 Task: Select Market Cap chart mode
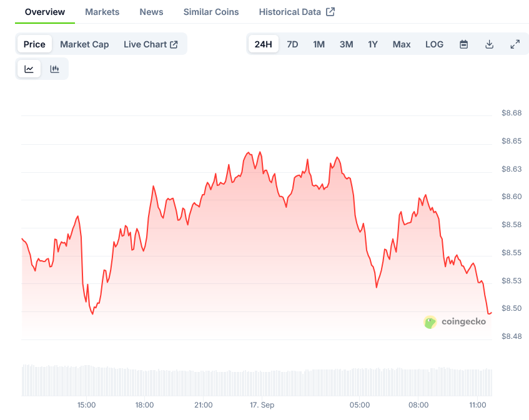(x=84, y=44)
